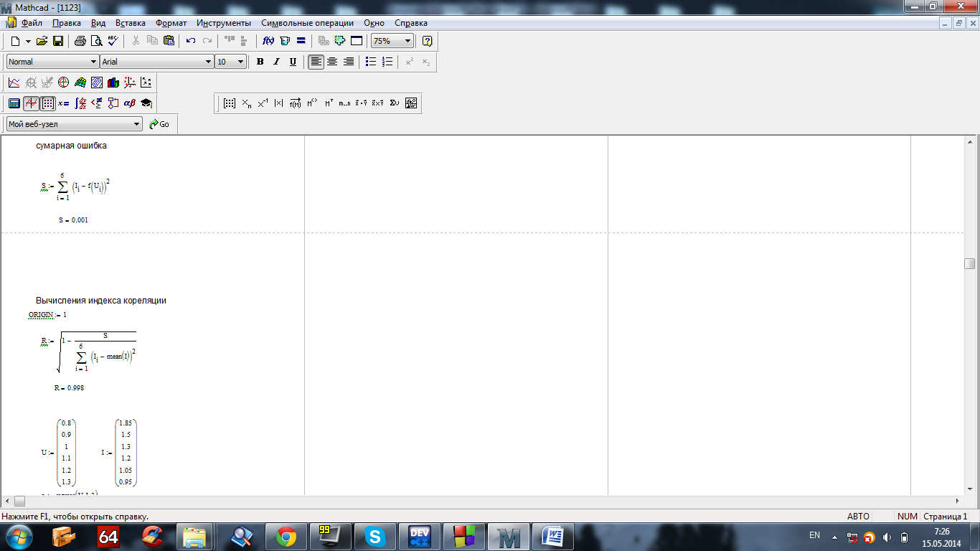Insert a 3D bar plot
This screenshot has height=551, width=980.
coord(113,83)
